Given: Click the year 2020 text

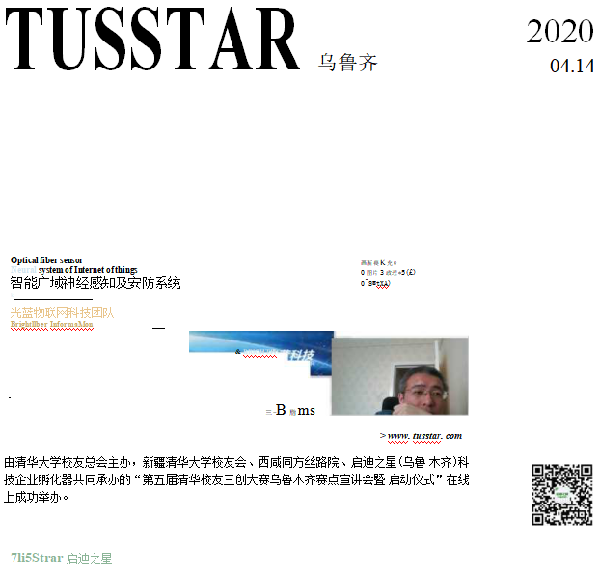Looking at the screenshot, I should pyautogui.click(x=560, y=31).
